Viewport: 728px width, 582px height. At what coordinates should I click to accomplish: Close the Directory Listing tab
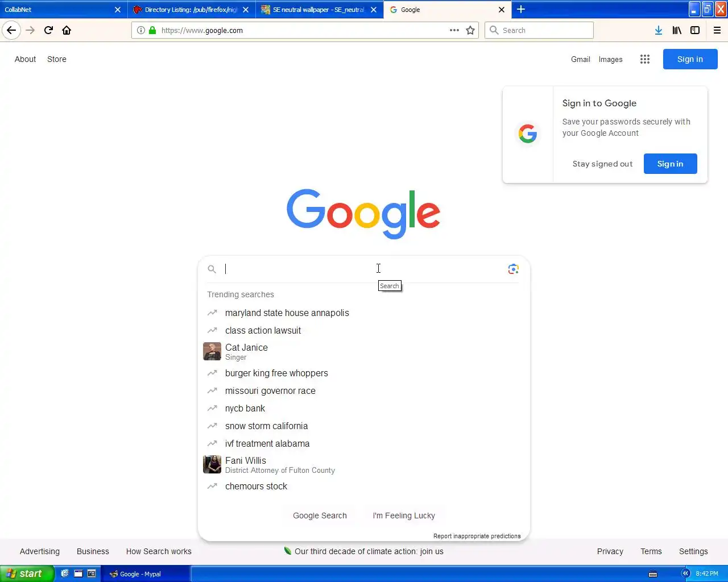coord(246,10)
